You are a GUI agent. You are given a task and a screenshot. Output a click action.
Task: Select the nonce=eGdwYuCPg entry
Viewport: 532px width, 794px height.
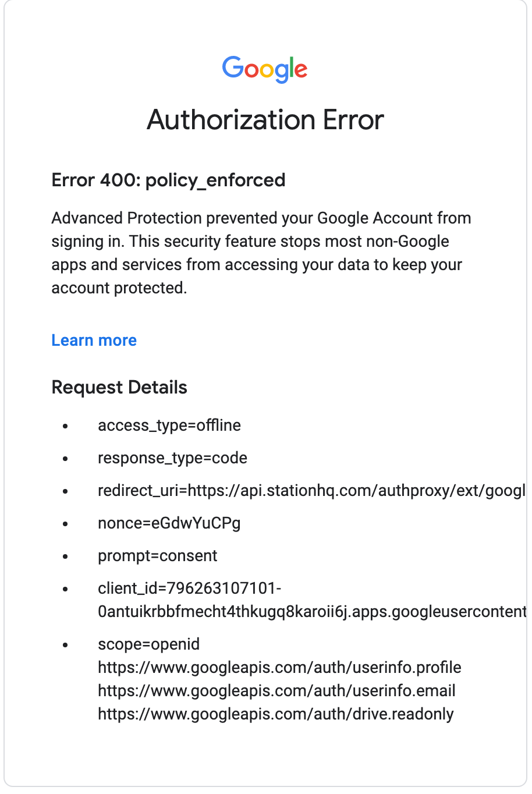pyautogui.click(x=169, y=523)
